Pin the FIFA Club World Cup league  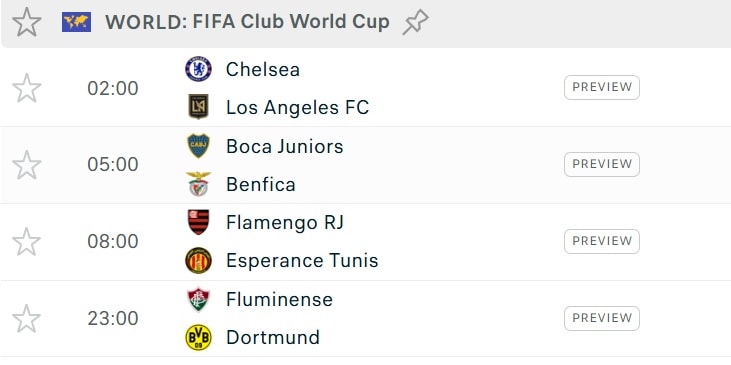coord(415,22)
